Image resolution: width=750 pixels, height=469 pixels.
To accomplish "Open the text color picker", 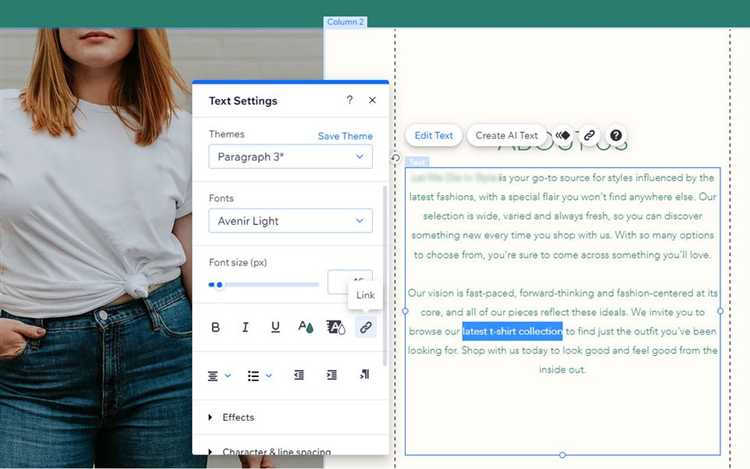I will pyautogui.click(x=305, y=327).
